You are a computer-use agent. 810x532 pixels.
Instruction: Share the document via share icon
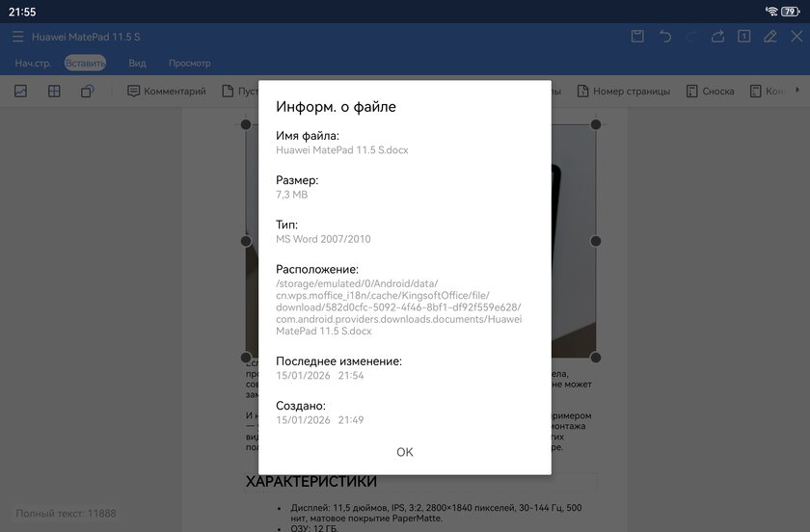(717, 37)
